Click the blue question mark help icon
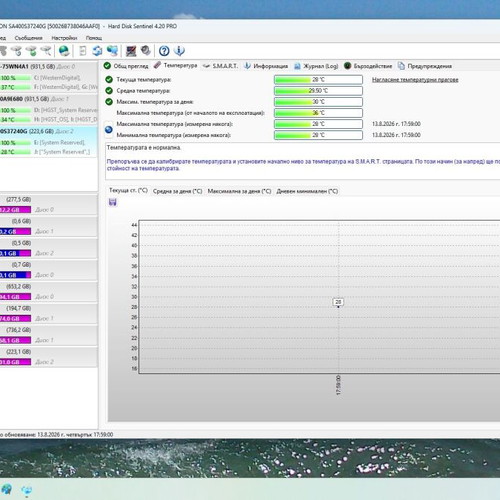This screenshot has width=500, height=500. click(164, 51)
